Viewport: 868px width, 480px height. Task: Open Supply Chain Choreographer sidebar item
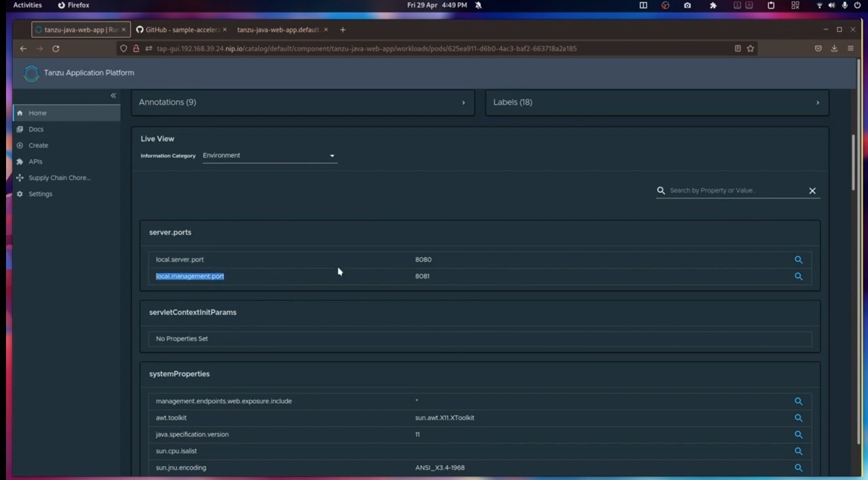[67, 178]
